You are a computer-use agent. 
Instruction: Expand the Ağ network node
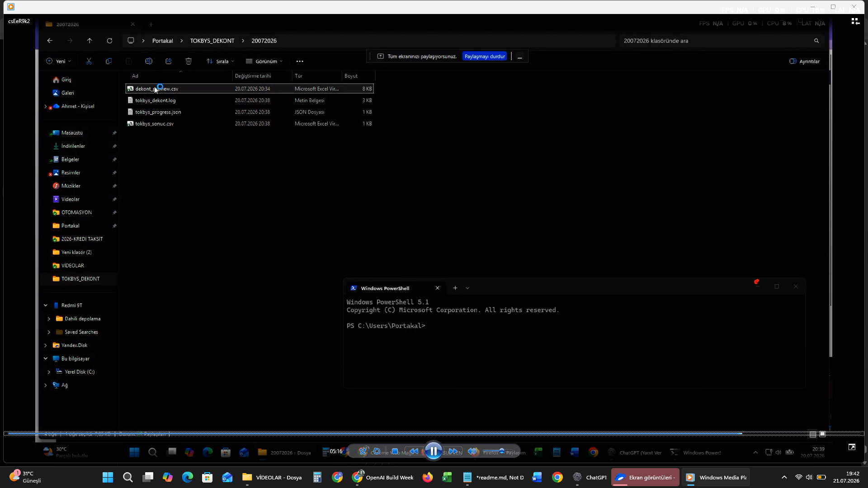coord(45,385)
